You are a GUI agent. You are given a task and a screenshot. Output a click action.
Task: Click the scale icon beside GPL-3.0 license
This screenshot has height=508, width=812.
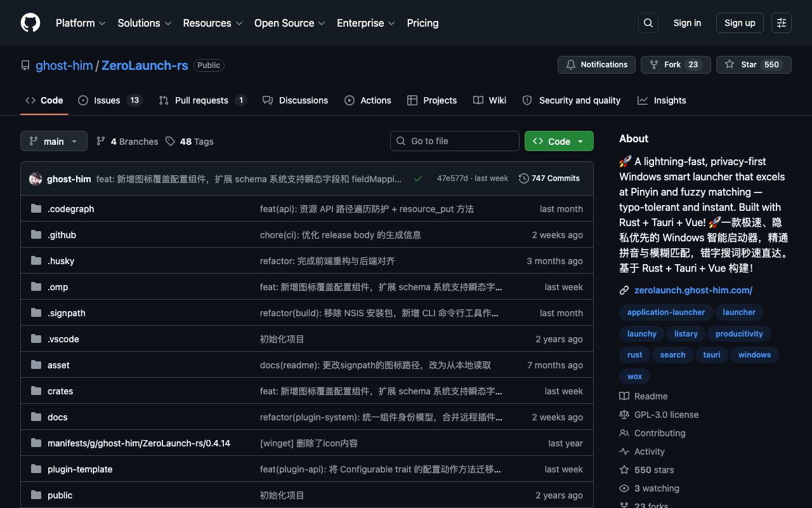coord(624,415)
